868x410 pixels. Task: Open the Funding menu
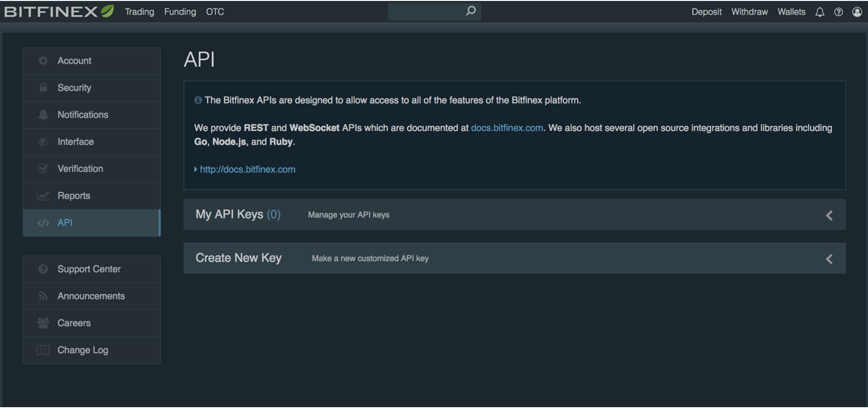point(180,12)
